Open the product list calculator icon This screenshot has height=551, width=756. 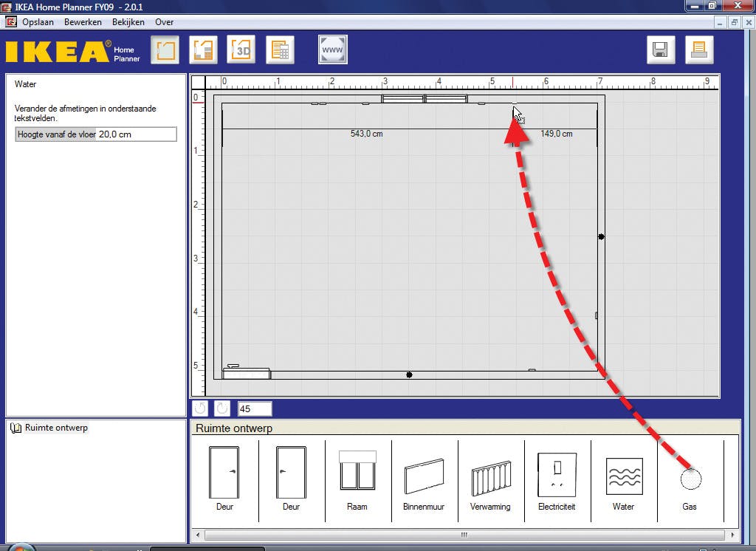pyautogui.click(x=280, y=49)
